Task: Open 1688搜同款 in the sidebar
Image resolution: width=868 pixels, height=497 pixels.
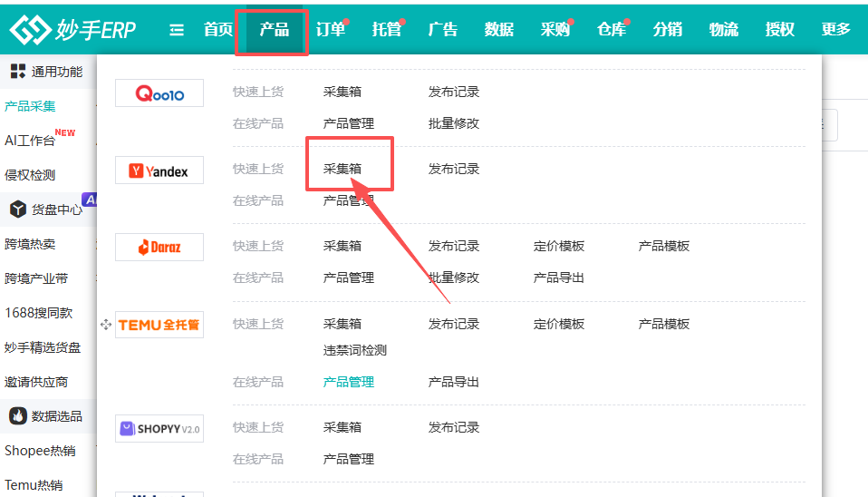Action: tap(39, 313)
